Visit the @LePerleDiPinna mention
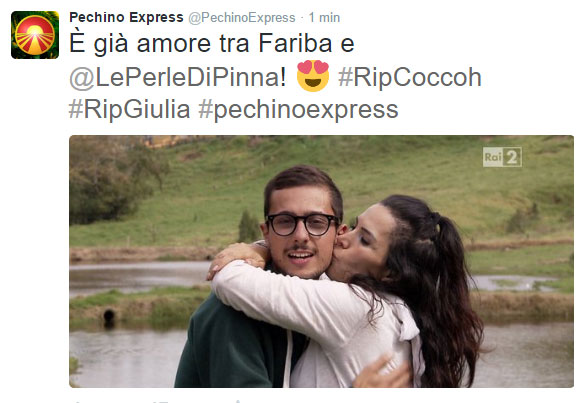Viewport: 585px width, 403px height. [178, 77]
